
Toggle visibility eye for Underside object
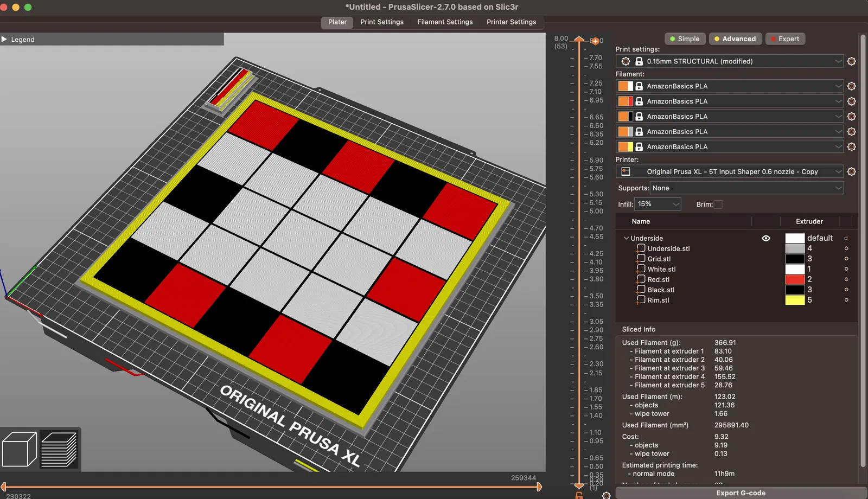point(765,238)
